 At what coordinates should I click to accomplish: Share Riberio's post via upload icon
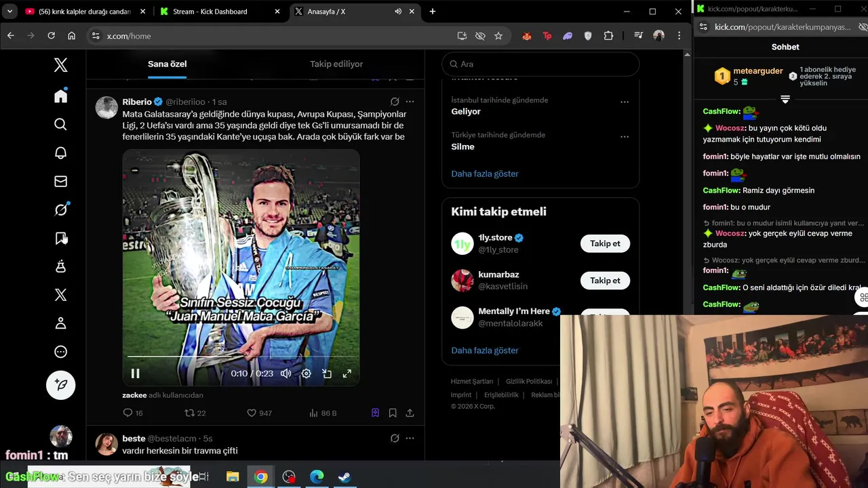(410, 413)
